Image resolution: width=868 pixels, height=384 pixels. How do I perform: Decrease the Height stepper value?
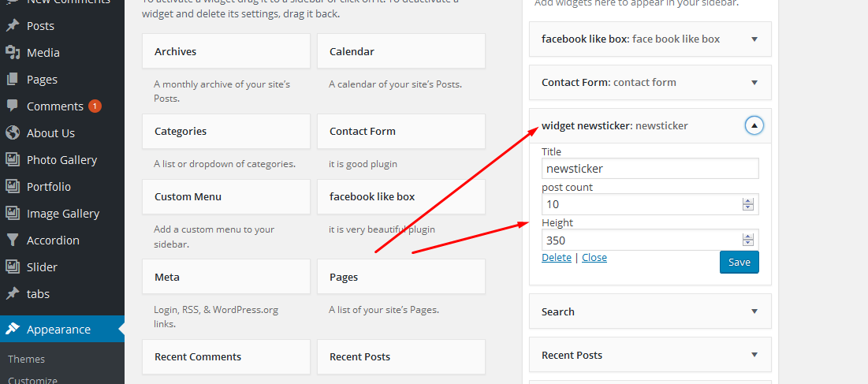(748, 243)
